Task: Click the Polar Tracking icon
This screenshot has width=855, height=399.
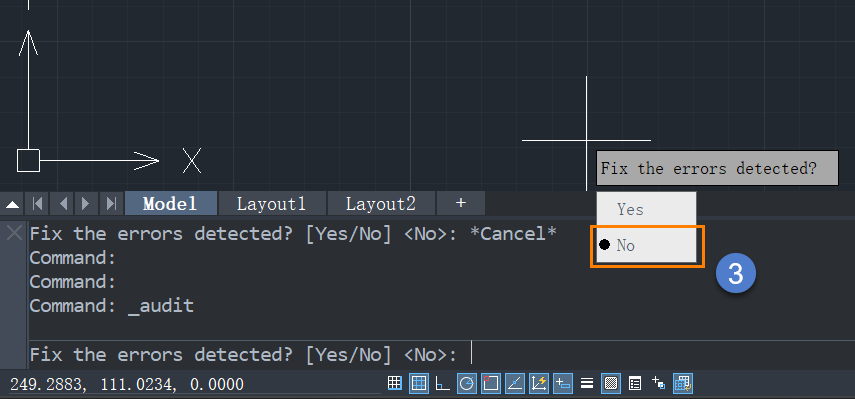Action: click(466, 384)
